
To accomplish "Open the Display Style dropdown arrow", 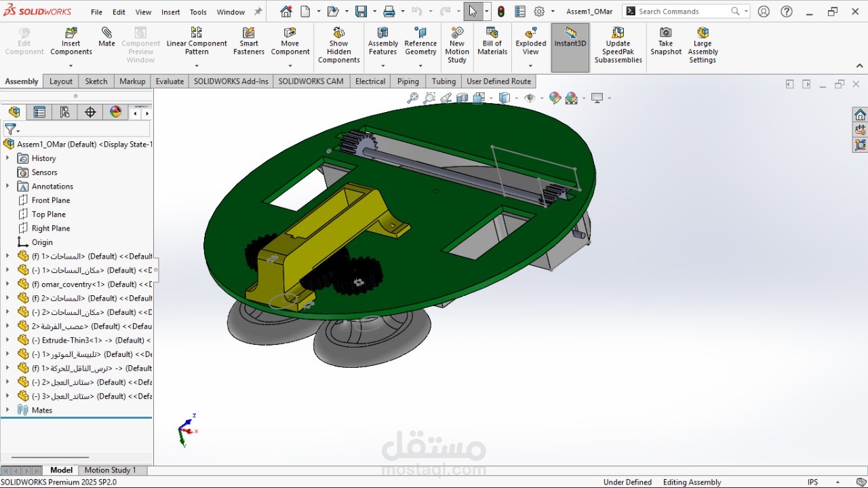I will click(x=516, y=98).
